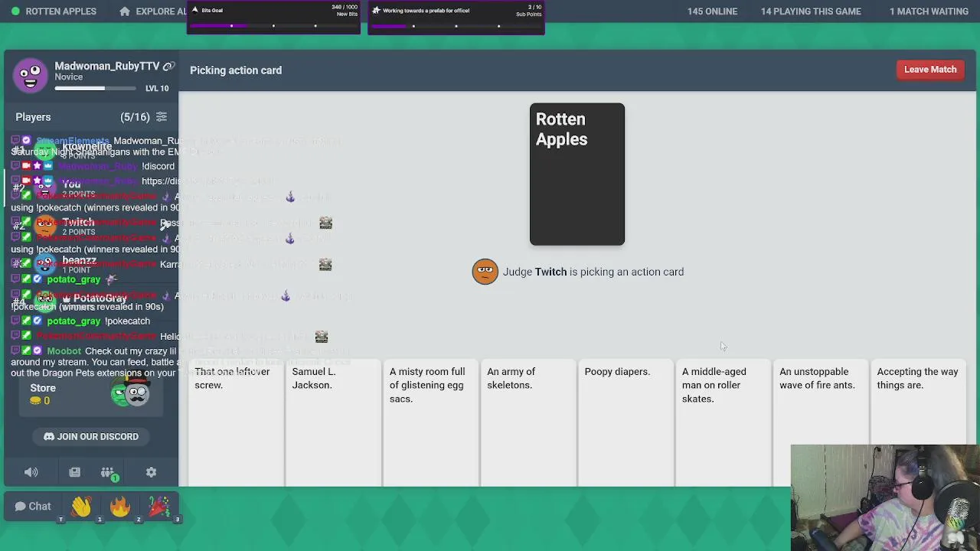Click the LVL 10 label
Screen dimensions: 980x551
[157, 89]
